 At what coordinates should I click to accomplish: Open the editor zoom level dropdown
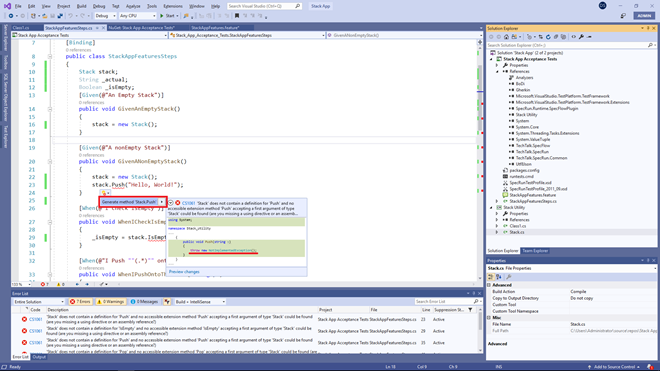click(29, 284)
